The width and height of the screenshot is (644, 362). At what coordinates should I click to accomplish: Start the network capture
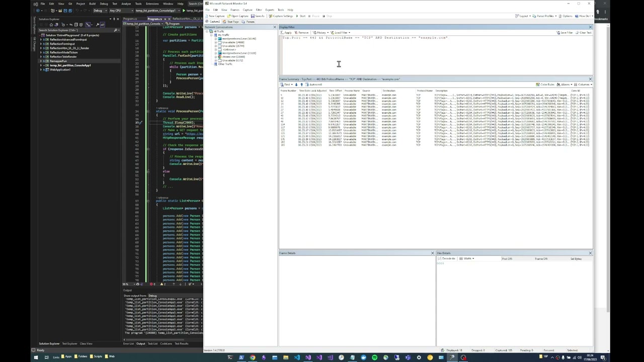[x=300, y=16]
